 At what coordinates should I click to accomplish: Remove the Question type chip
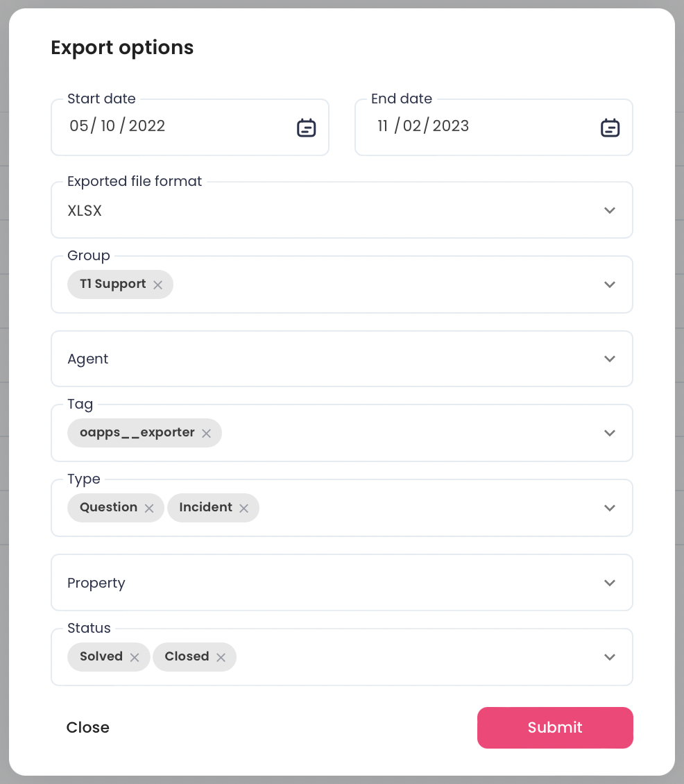pyautogui.click(x=149, y=509)
